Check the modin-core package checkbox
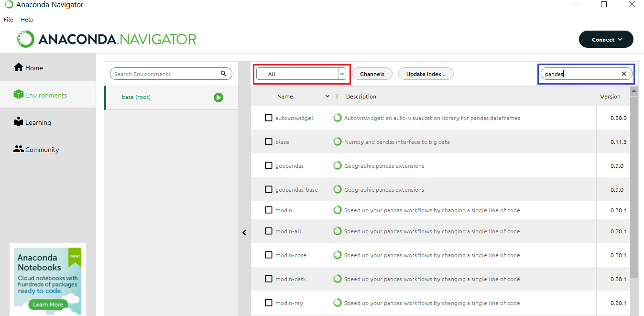644x316 pixels. tap(269, 255)
